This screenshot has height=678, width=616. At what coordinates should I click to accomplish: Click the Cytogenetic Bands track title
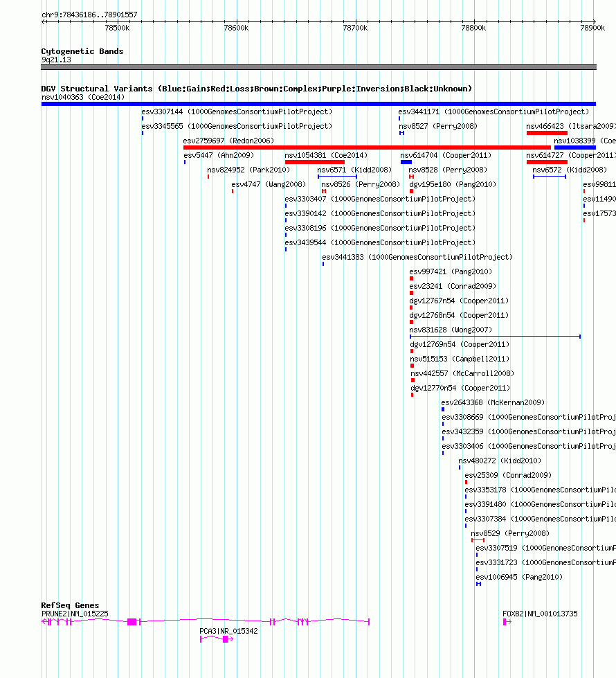pos(82,51)
